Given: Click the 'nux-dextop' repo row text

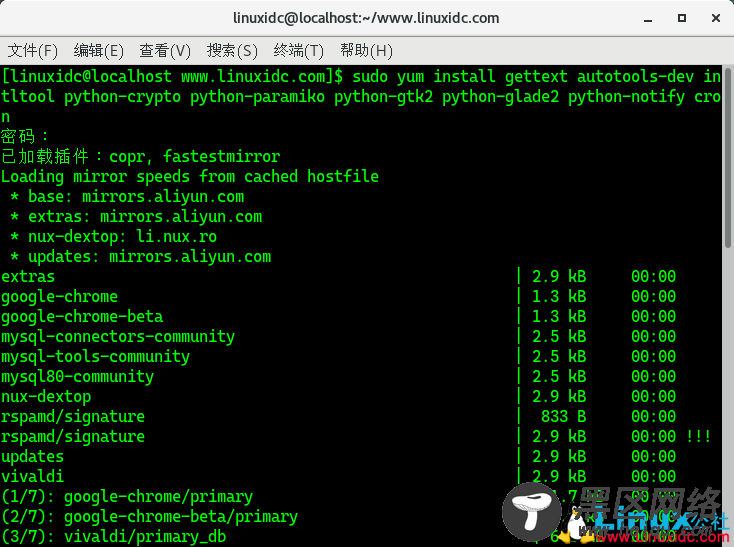Looking at the screenshot, I should point(46,397).
